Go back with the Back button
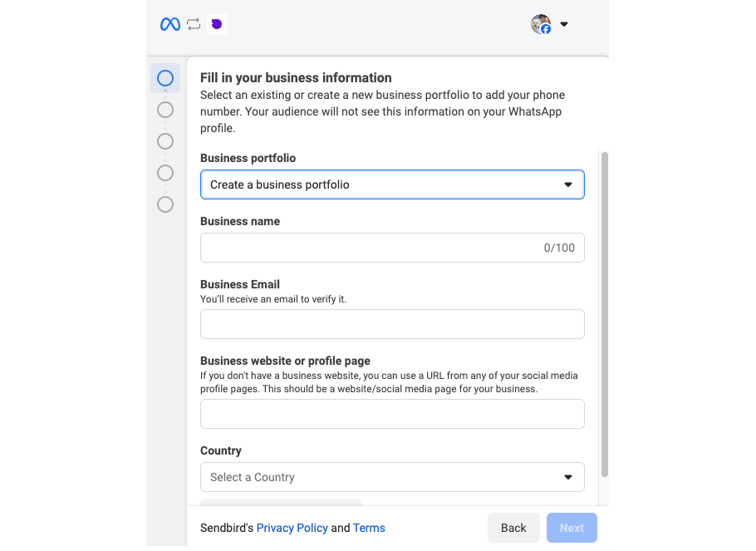Image resolution: width=756 pixels, height=551 pixels. tap(513, 528)
